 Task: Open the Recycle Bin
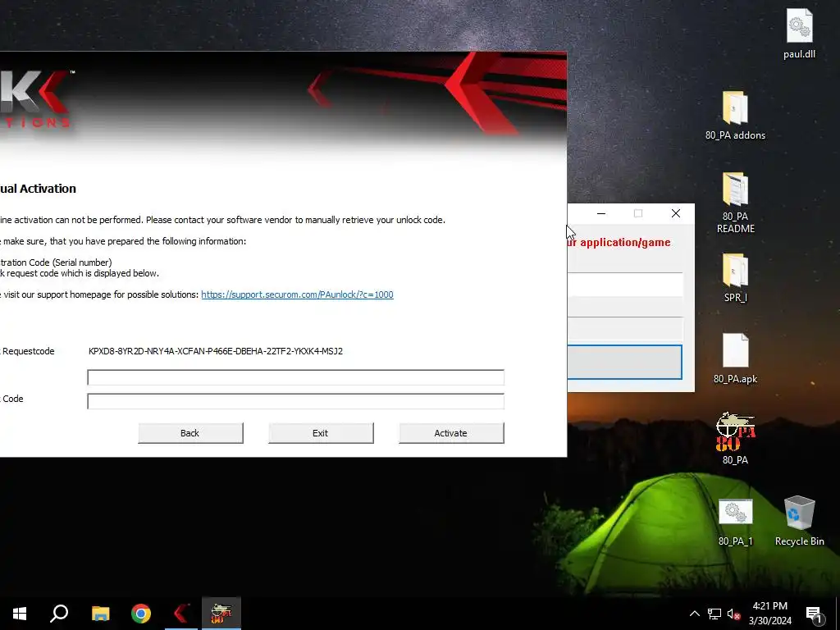(799, 521)
